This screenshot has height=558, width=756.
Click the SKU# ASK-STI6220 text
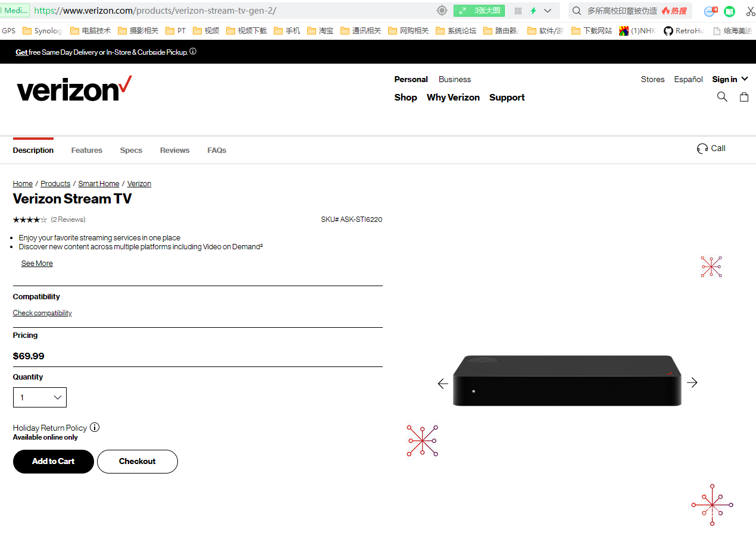pyautogui.click(x=352, y=220)
